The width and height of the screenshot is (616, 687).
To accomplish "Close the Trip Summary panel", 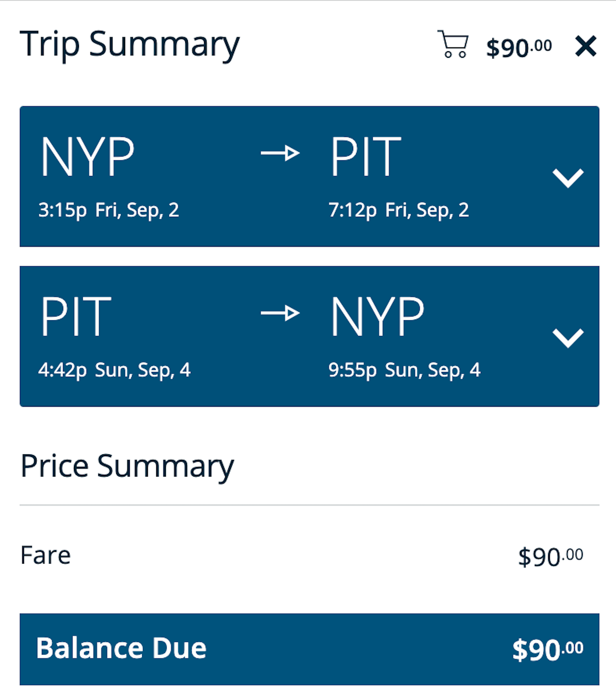I will (x=585, y=46).
